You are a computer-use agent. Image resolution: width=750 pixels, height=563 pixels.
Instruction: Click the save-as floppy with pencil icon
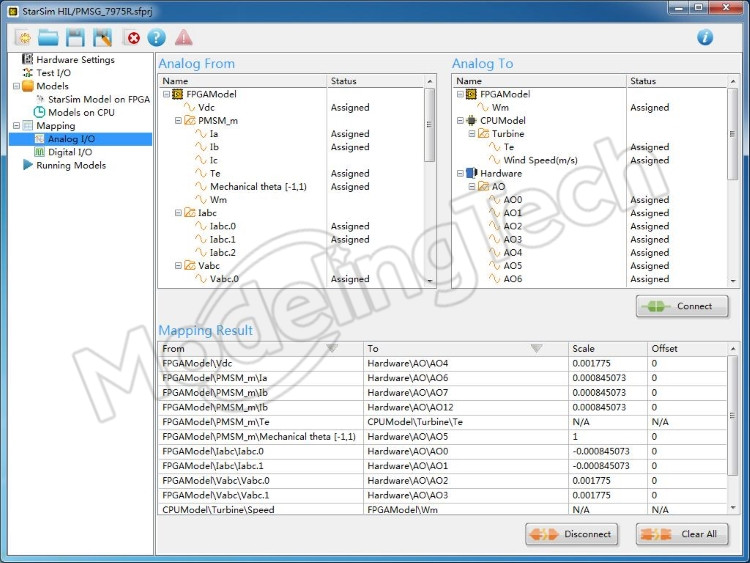(x=102, y=37)
